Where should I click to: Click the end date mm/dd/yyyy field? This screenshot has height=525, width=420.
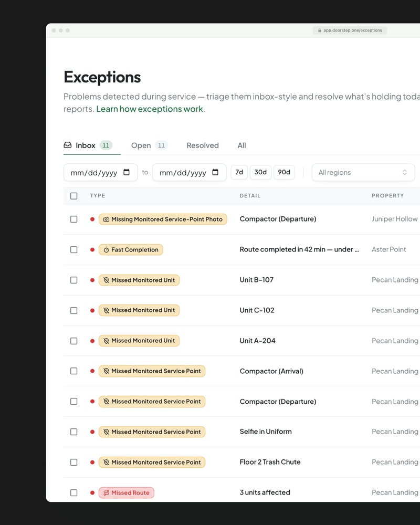tap(189, 172)
